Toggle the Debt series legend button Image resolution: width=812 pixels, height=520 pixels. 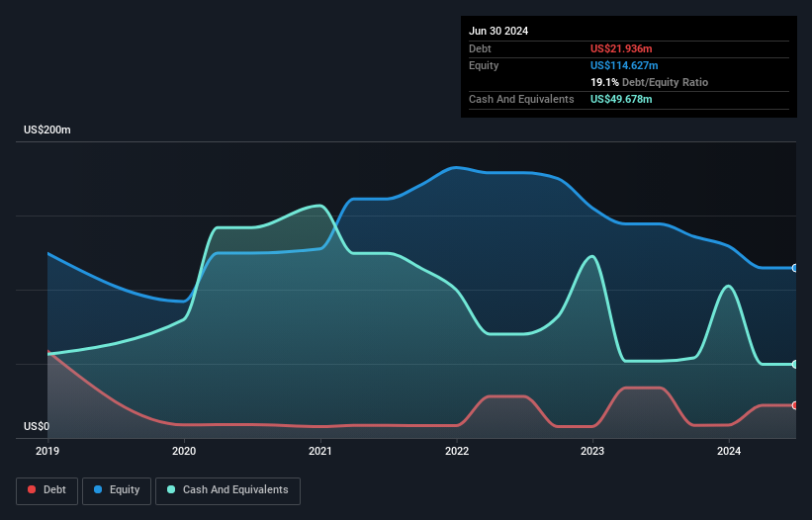pos(46,490)
